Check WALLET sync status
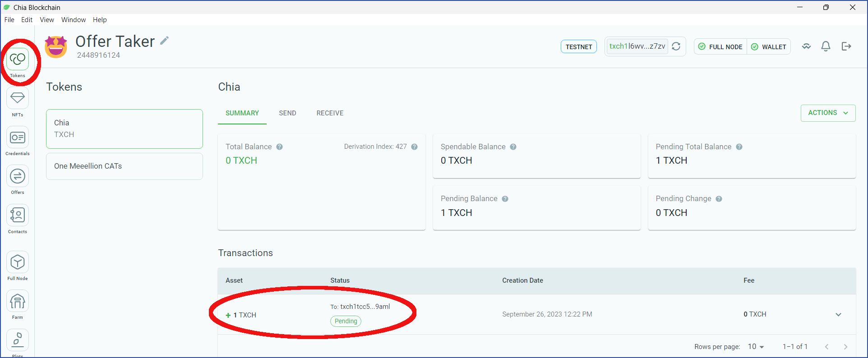This screenshot has height=358, width=868. (769, 47)
